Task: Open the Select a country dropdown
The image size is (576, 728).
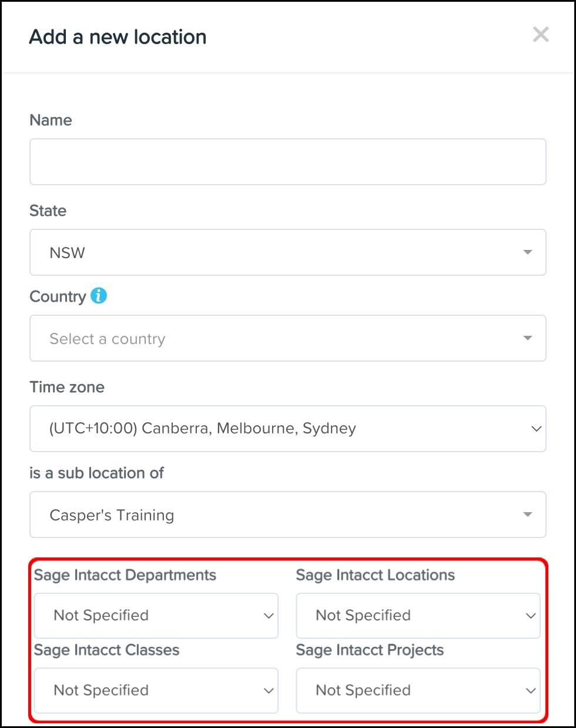Action: [x=282, y=338]
